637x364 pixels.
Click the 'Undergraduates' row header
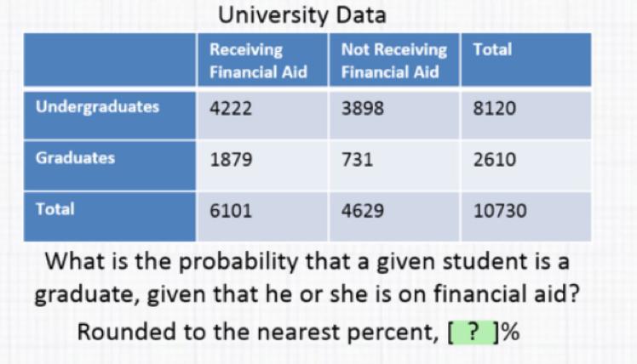pos(97,108)
